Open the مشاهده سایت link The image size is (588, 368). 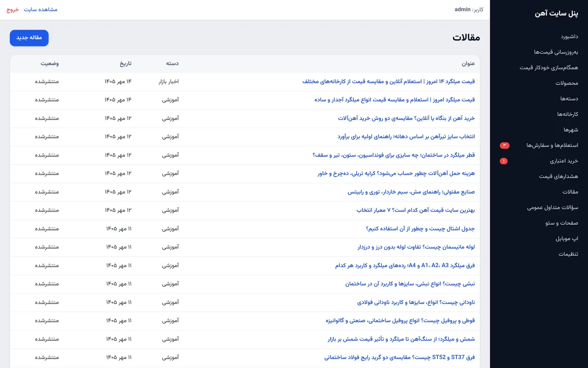tap(40, 9)
